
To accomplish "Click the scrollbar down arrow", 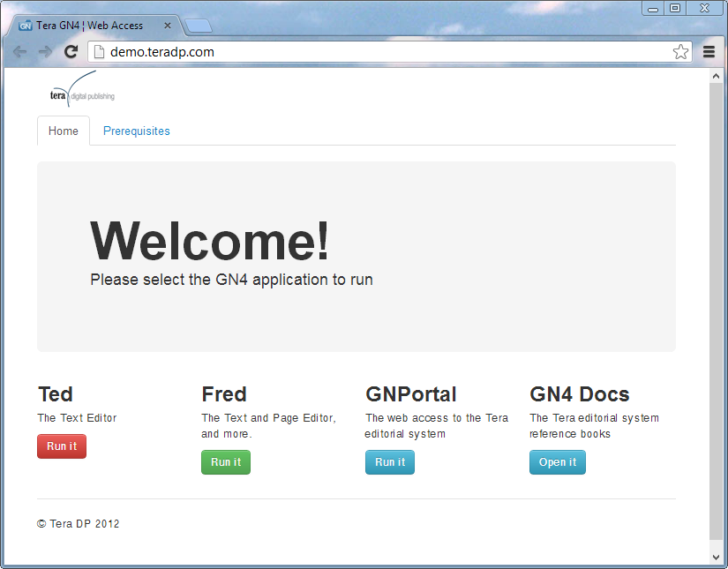I will click(x=716, y=557).
